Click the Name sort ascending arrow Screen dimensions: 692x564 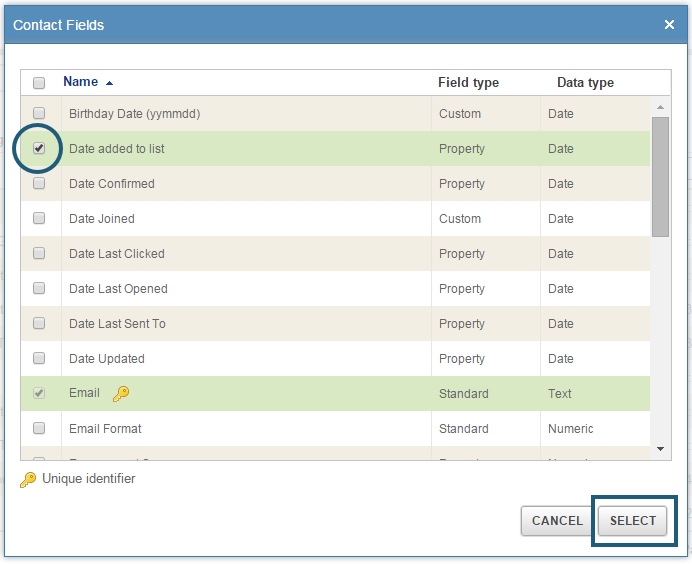coord(109,83)
